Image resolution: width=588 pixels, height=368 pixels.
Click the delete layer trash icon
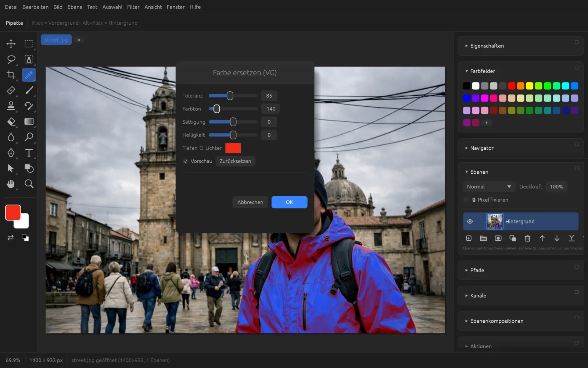(527, 238)
